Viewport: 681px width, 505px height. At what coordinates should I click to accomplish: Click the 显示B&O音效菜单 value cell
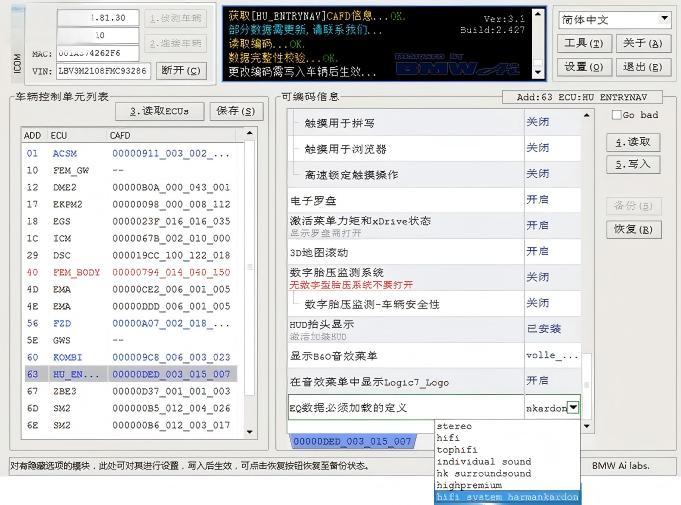coord(552,355)
